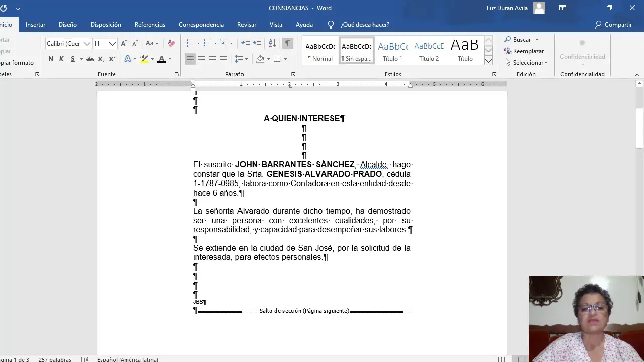Open the font size dropdown
Screen dimensions: 644x362
click(x=112, y=44)
